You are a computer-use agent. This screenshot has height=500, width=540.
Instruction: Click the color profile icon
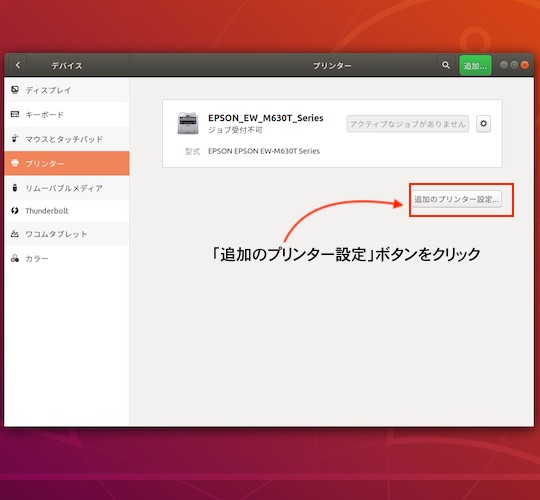[x=14, y=258]
